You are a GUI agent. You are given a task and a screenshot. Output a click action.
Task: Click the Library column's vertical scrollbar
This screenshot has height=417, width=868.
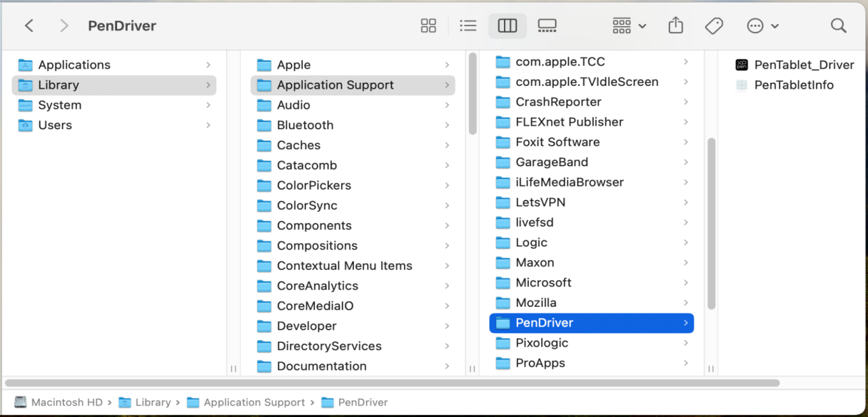pos(472,94)
